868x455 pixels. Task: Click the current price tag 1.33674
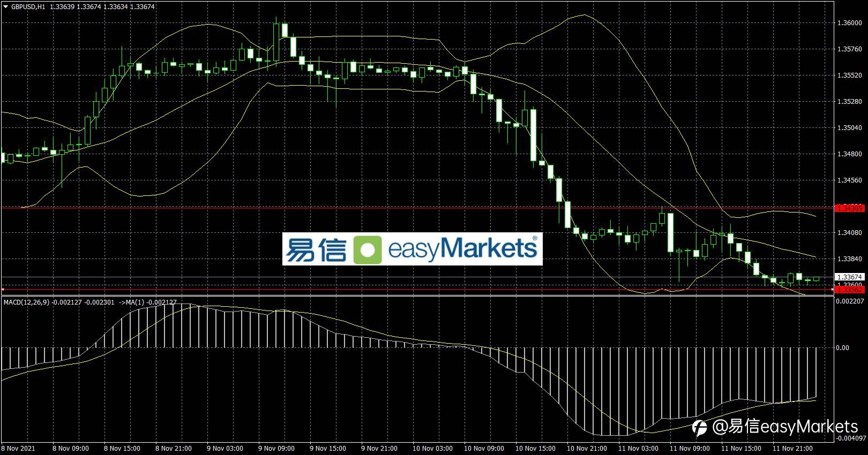[x=850, y=277]
